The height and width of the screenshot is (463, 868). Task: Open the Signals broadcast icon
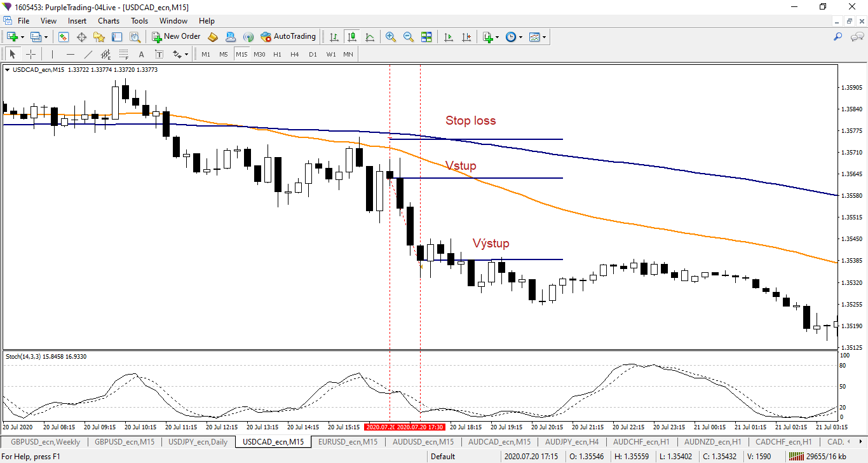(x=248, y=37)
